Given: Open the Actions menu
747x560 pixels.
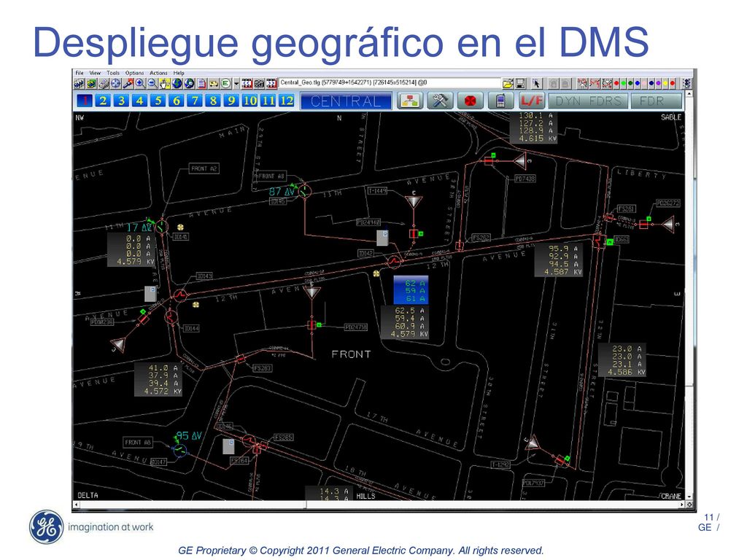Looking at the screenshot, I should 158,73.
